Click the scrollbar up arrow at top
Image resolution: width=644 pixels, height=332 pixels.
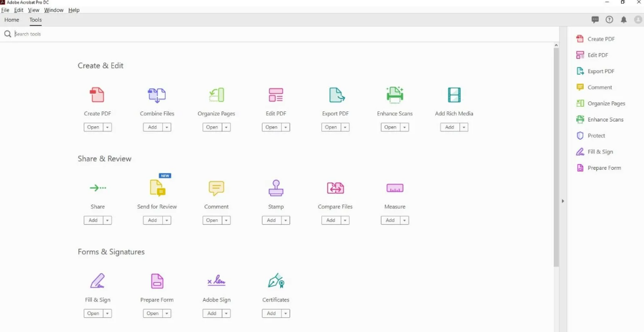(x=557, y=45)
